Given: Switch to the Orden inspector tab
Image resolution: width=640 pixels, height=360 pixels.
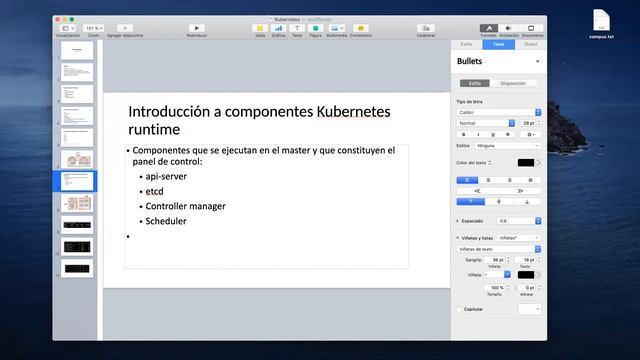Looking at the screenshot, I should click(x=531, y=44).
